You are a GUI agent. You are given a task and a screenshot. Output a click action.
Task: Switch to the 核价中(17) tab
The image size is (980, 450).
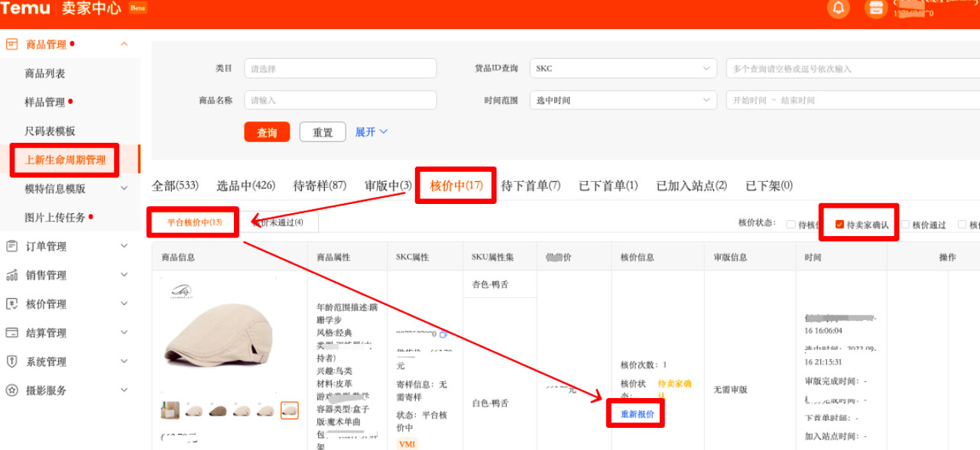(x=456, y=186)
